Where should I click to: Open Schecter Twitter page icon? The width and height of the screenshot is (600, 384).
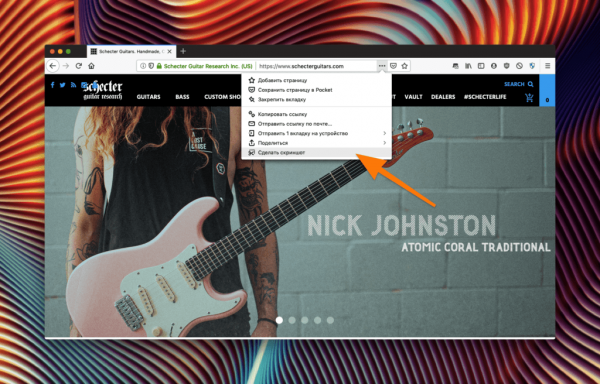[x=62, y=85]
